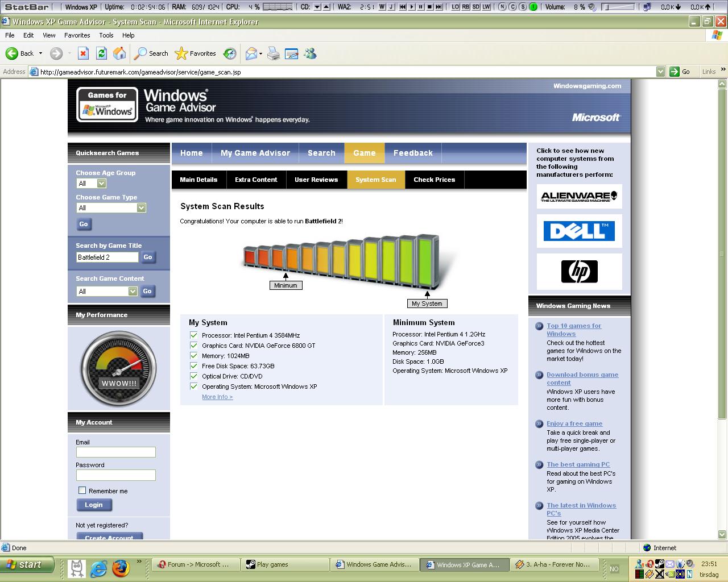Image resolution: width=728 pixels, height=582 pixels.
Task: Skip to next track in StatBar
Action: (439, 7)
